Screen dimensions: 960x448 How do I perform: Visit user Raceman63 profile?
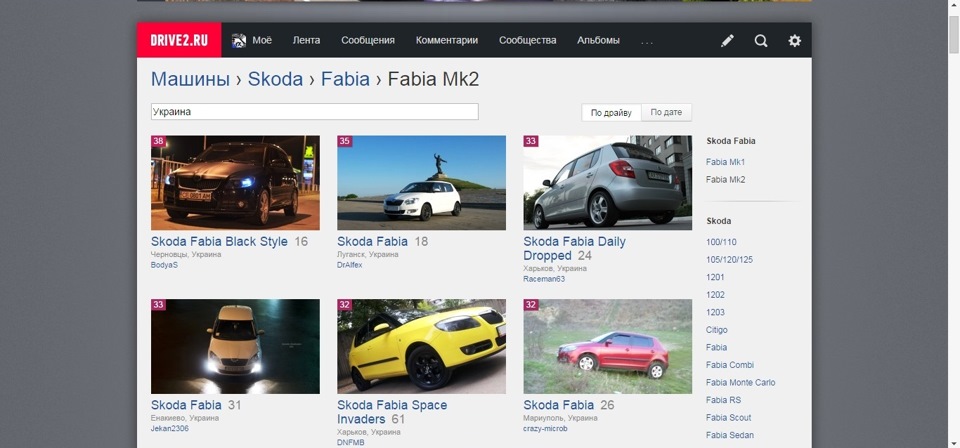[544, 279]
